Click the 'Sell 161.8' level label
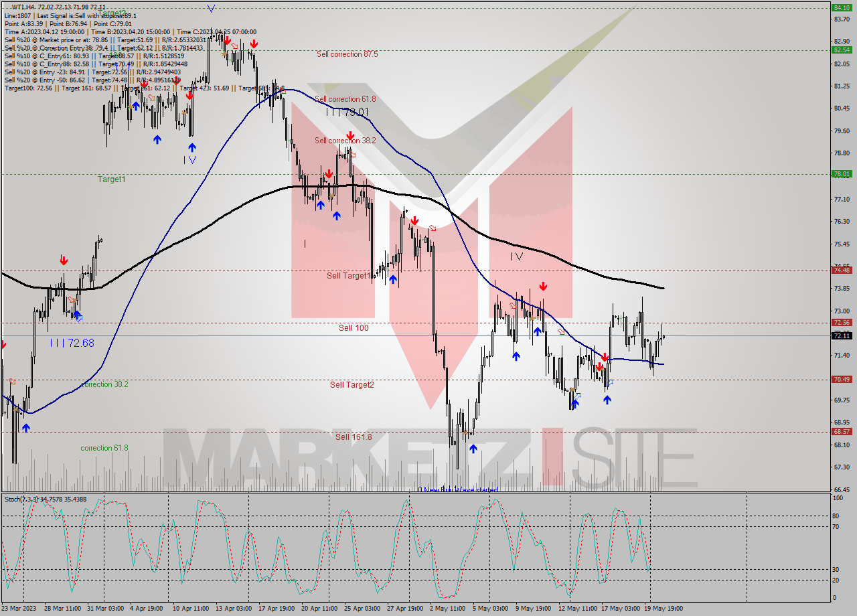Viewport: 857px width, 616px height. pos(354,437)
